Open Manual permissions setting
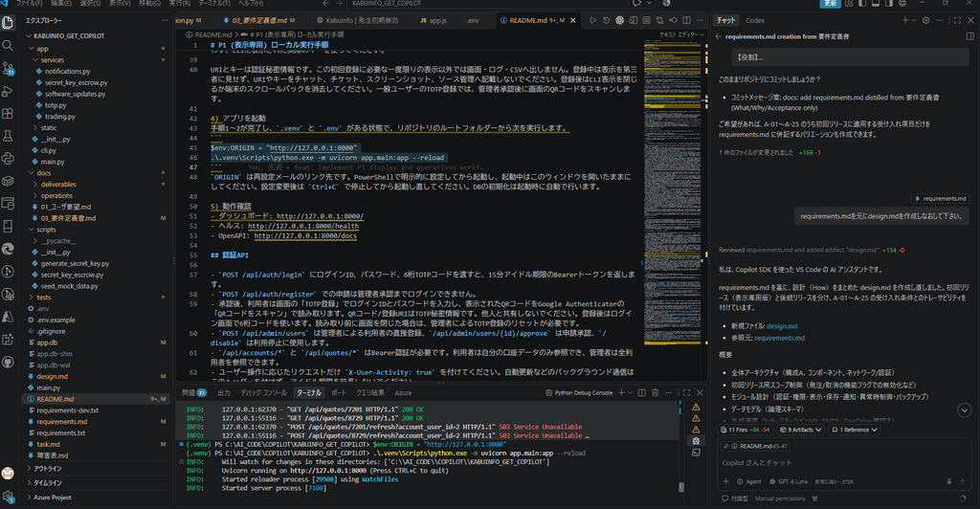The image size is (980, 509). click(x=779, y=498)
